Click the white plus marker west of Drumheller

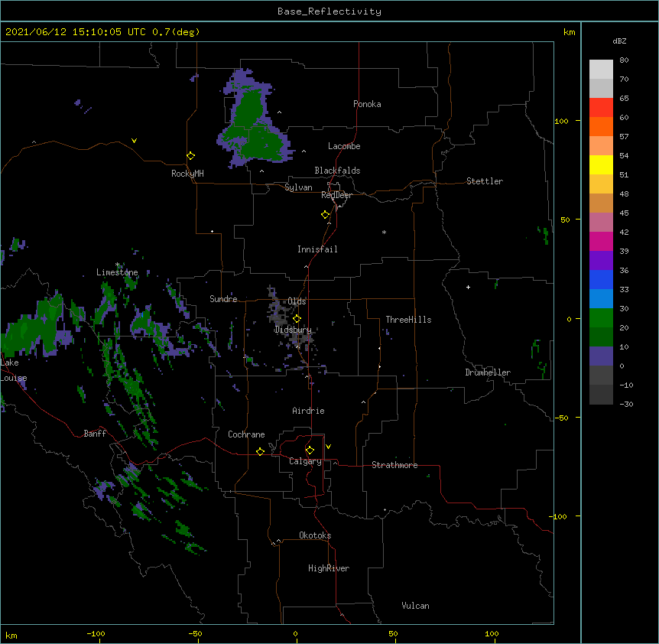(x=468, y=287)
